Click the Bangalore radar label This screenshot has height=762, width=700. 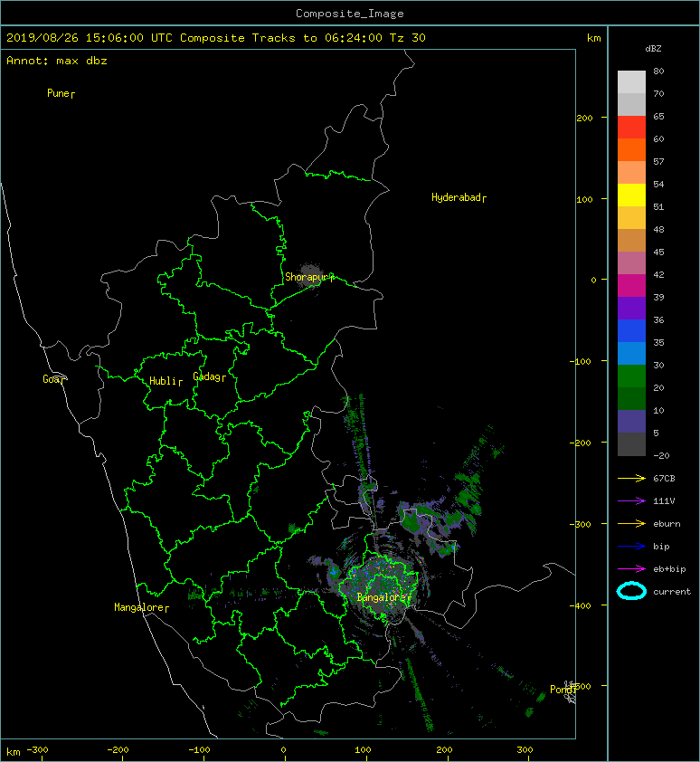pyautogui.click(x=382, y=597)
